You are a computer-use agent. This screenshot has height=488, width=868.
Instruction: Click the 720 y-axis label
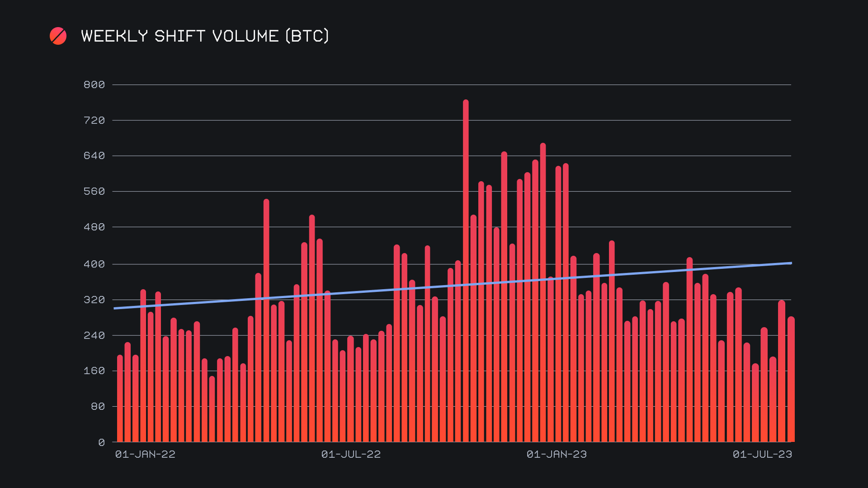[x=94, y=120]
